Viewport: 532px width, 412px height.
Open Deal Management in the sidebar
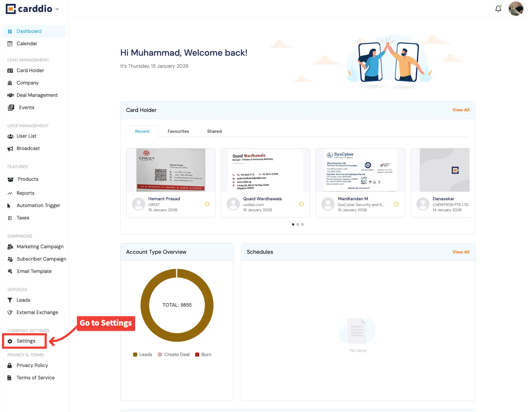click(37, 95)
